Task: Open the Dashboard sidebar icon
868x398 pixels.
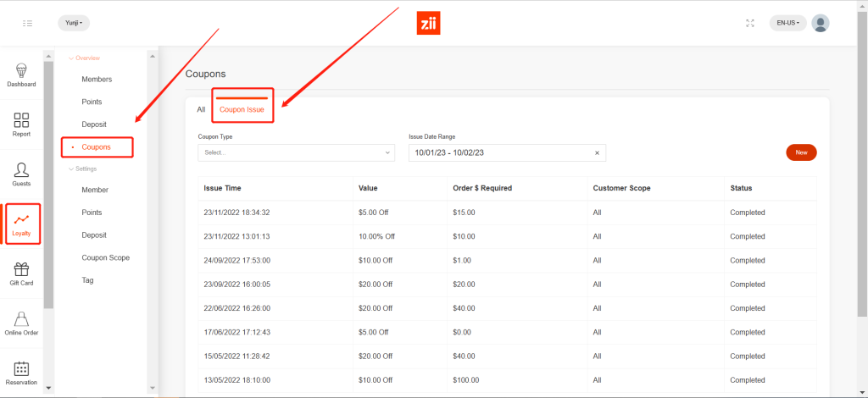Action: tap(21, 75)
